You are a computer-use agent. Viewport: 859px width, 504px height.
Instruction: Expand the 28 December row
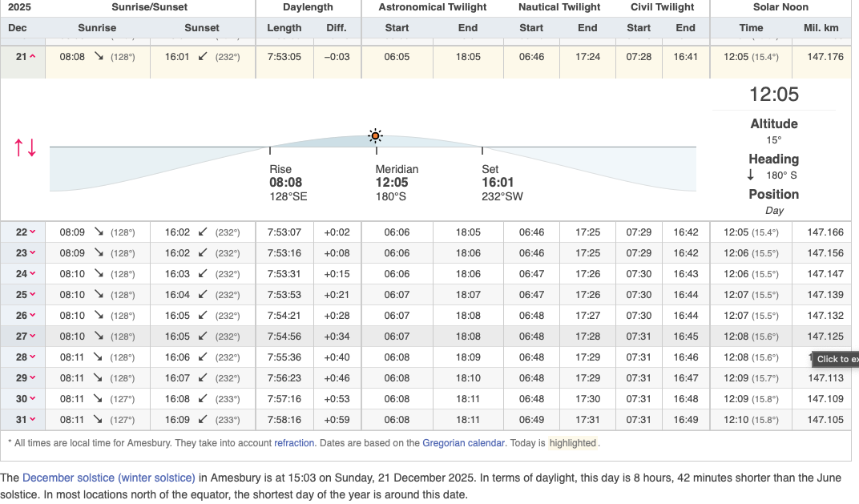[26, 357]
